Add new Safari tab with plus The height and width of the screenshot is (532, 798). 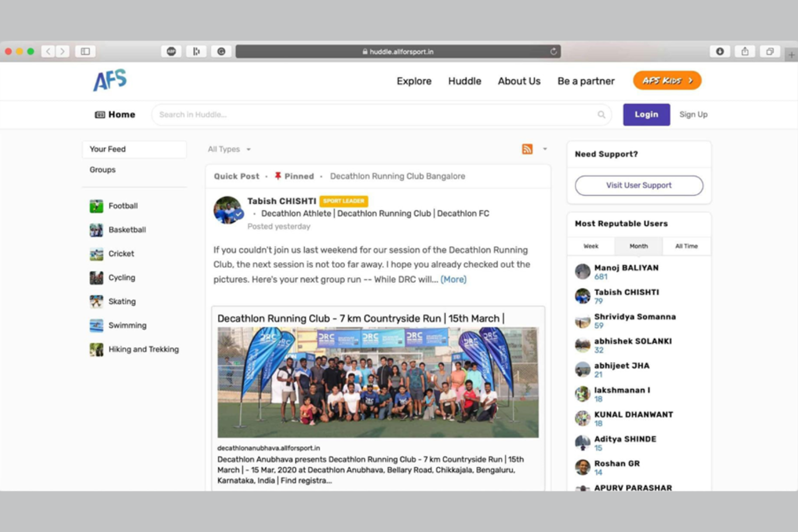point(792,55)
